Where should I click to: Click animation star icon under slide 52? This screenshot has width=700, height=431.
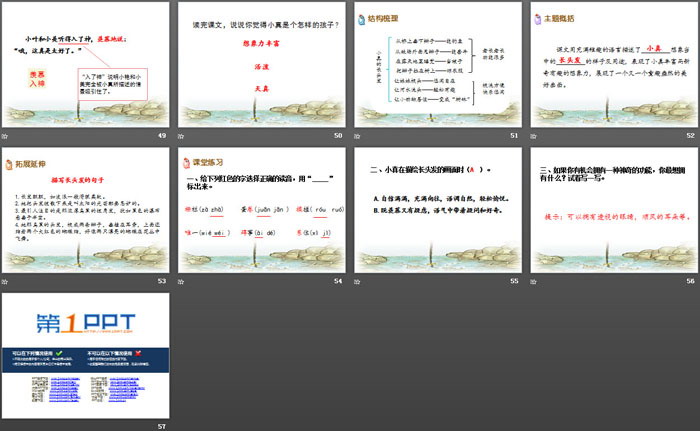pos(533,136)
